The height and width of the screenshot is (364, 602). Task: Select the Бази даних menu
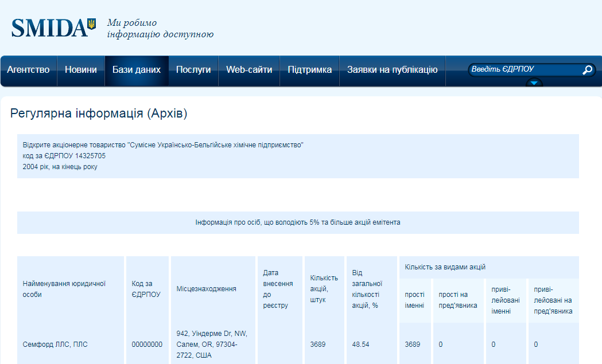point(137,70)
